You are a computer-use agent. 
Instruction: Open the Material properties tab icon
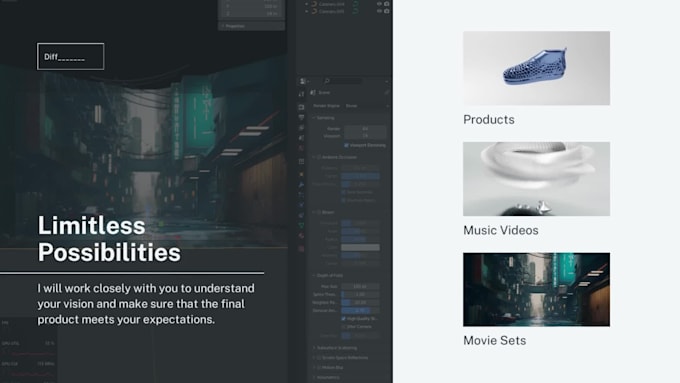click(x=301, y=236)
